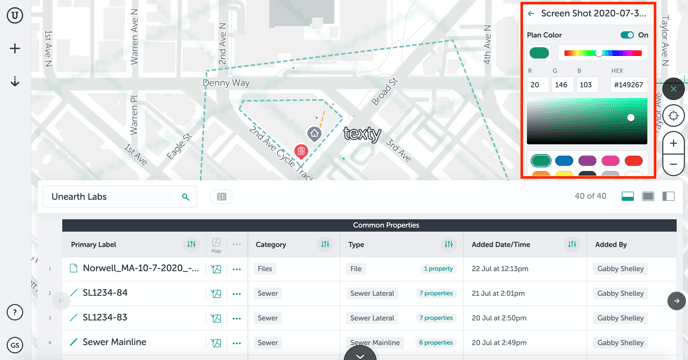
Task: Show SL1234-84 on the map
Action: [x=216, y=293]
